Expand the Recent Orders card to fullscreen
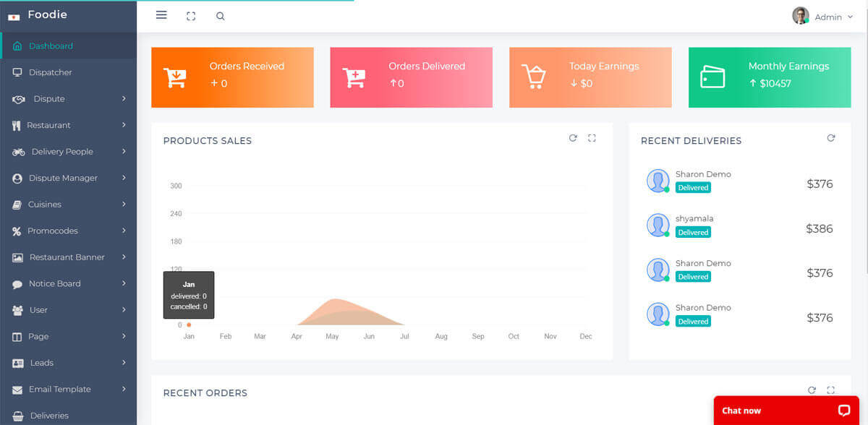 coord(830,390)
